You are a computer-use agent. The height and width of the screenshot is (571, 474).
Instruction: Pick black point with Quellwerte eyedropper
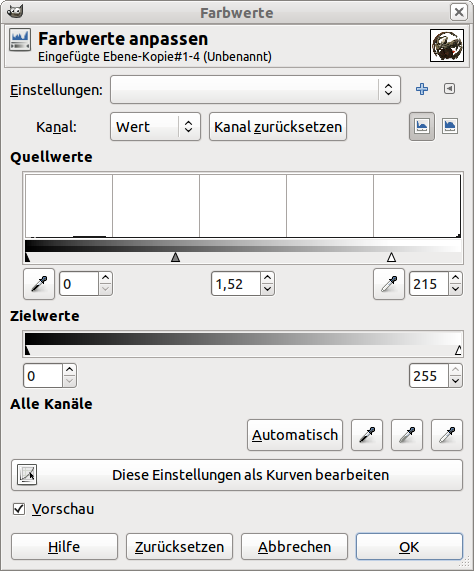[x=39, y=284]
